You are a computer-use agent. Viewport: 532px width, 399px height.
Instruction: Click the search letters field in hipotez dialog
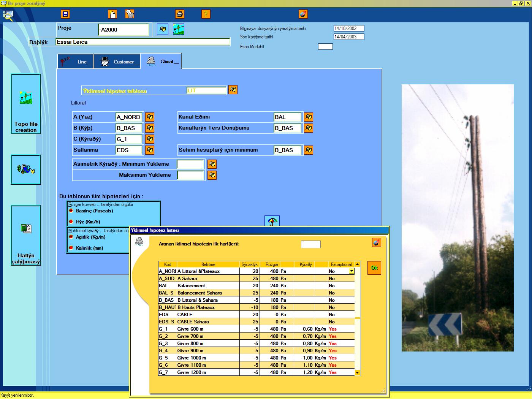(311, 244)
